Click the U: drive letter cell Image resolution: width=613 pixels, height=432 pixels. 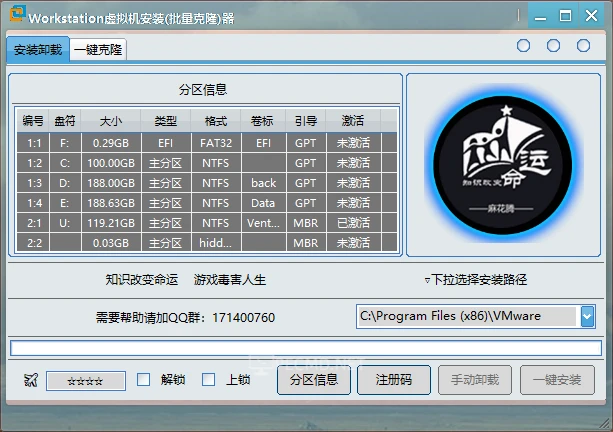coord(65,223)
